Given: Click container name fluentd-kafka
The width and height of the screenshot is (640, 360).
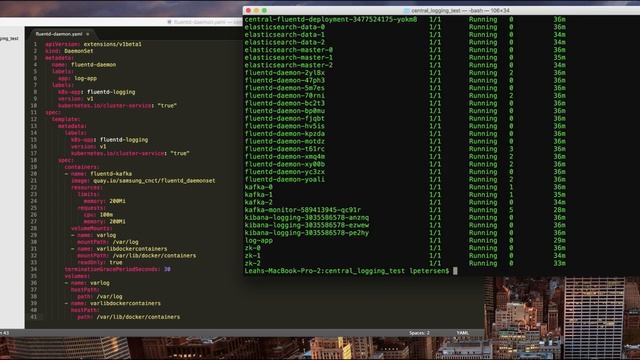Looking at the screenshot, I should [x=111, y=173].
